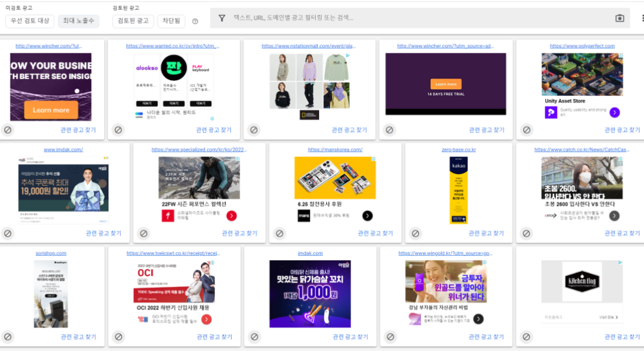Click 관련 광고 찾기 under zero-base.co.kr ad
Viewport: 644px width, 351px height.
(486, 233)
